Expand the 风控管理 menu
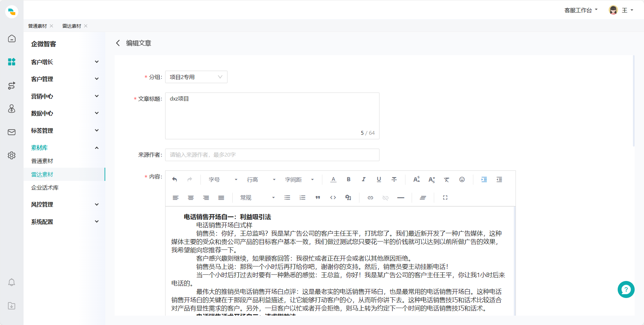 tap(65, 204)
